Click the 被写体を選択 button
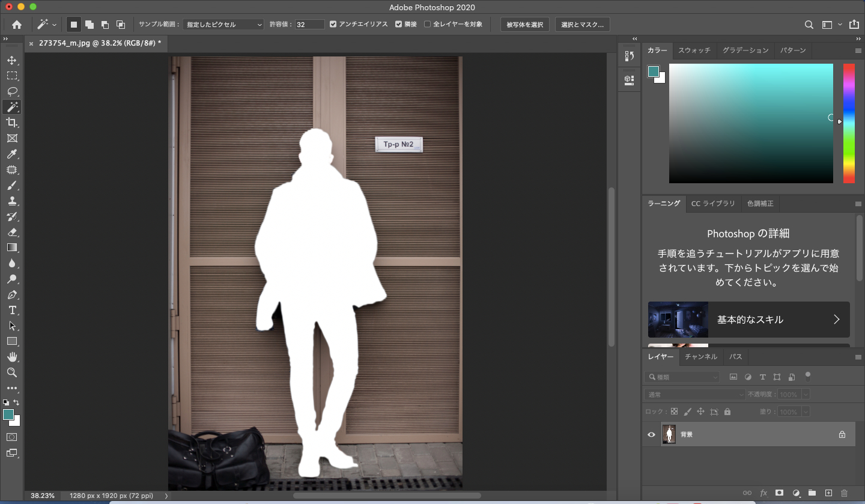Screen dimensions: 865x504 [x=524, y=25]
